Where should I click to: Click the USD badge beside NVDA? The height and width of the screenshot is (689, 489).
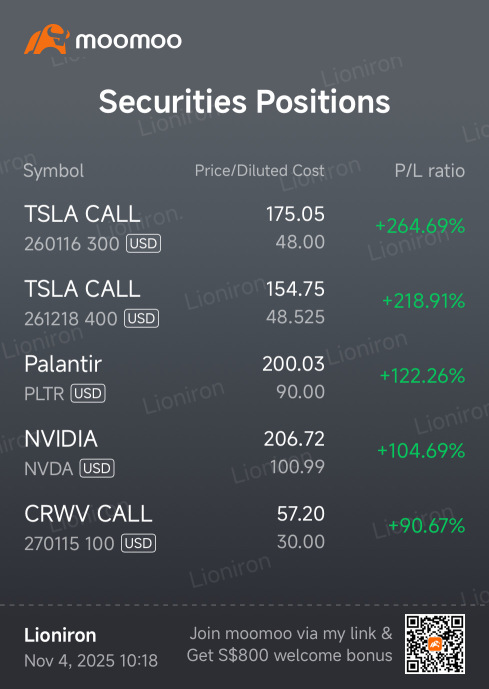point(97,468)
